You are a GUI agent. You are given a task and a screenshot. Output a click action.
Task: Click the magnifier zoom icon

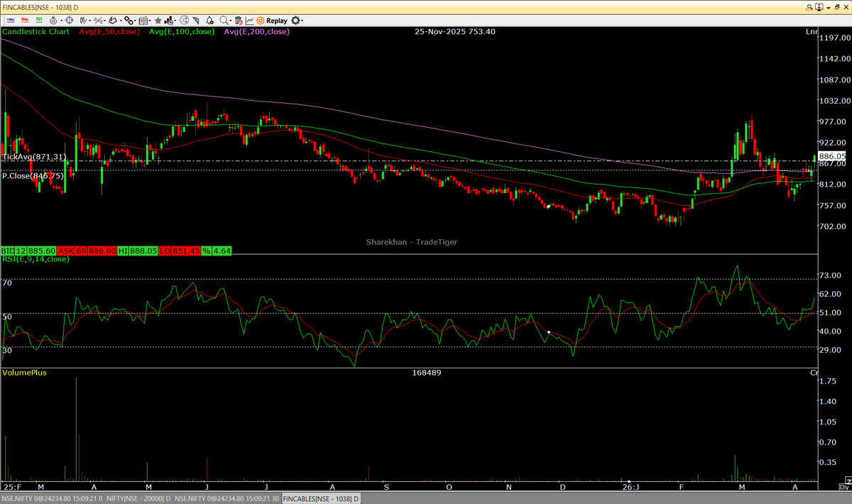224,21
